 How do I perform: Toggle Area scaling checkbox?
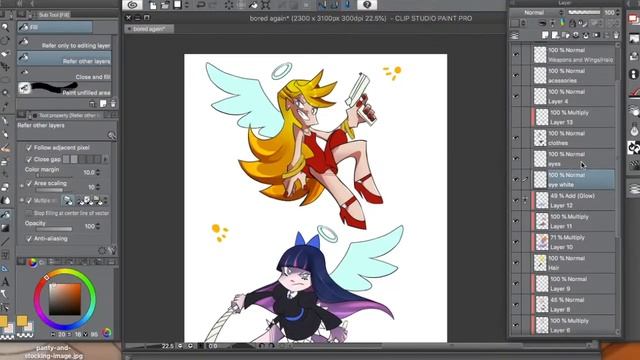[29, 183]
